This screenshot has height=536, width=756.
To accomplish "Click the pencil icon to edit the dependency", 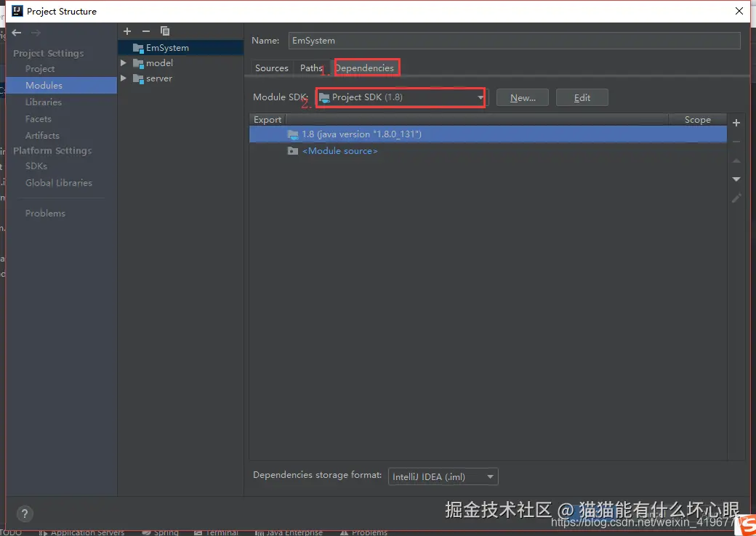I will coord(736,198).
